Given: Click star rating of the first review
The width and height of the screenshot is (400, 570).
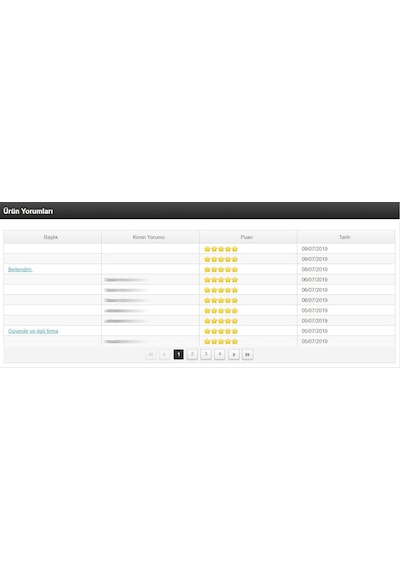Looking at the screenshot, I should coord(221,249).
